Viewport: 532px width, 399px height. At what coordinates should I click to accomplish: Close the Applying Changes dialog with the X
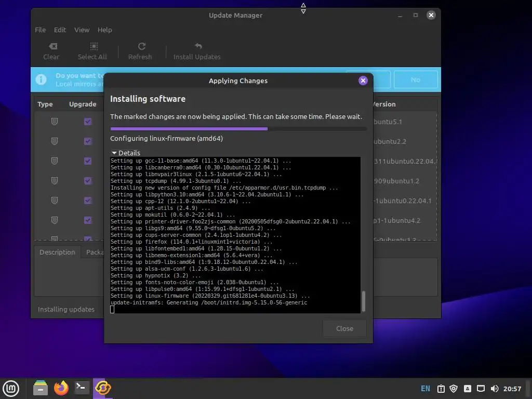[363, 81]
